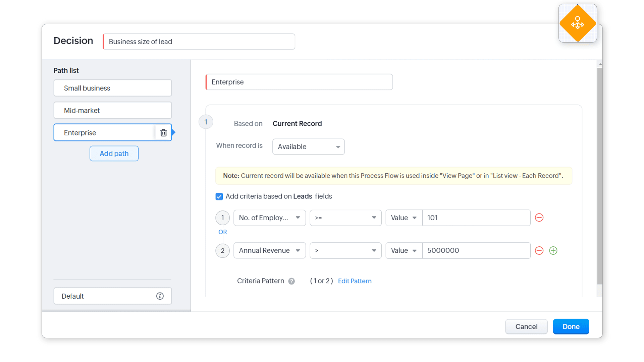Remove criteria row 1 with minus icon
The height and width of the screenshot is (362, 644).
539,218
